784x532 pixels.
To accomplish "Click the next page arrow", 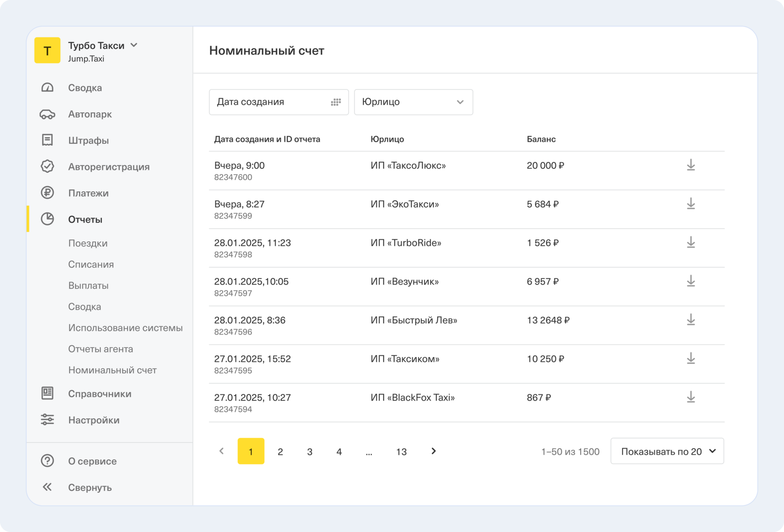I will coord(434,451).
